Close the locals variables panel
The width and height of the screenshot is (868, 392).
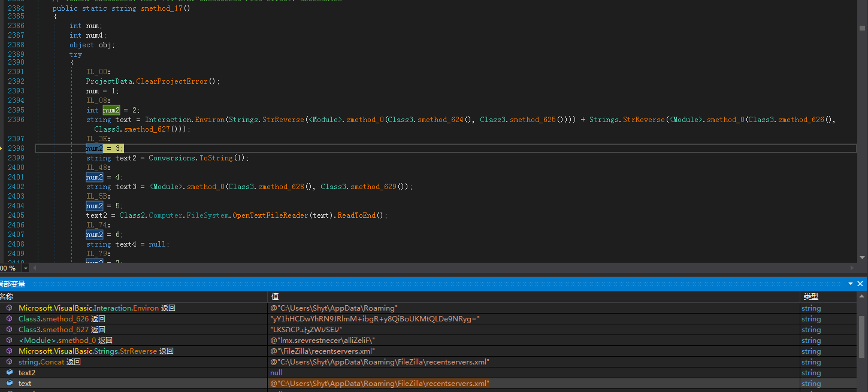click(861, 284)
